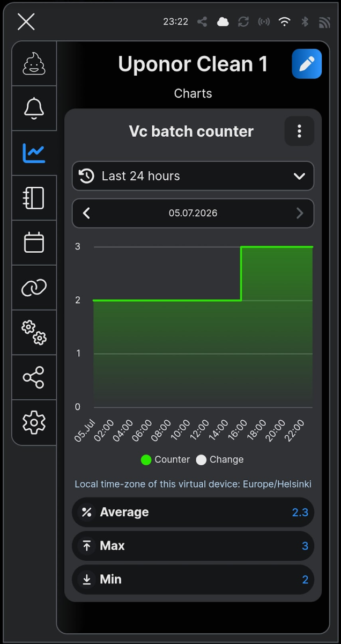Click the Average statistic row
The height and width of the screenshot is (644, 341).
point(193,512)
